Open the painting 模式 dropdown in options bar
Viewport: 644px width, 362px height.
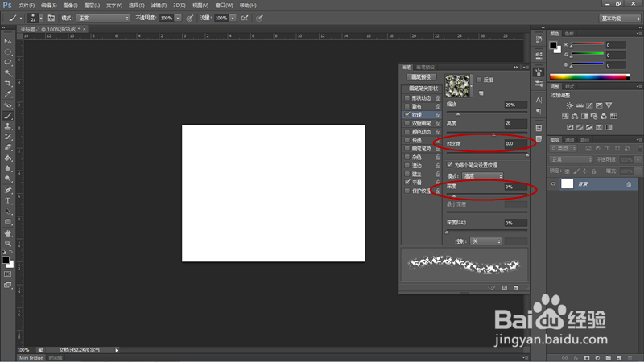(x=103, y=18)
